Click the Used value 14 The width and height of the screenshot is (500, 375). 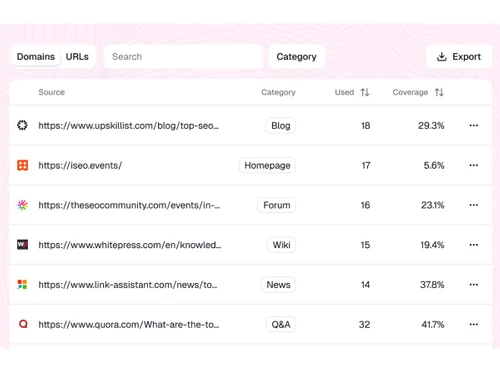click(x=365, y=285)
